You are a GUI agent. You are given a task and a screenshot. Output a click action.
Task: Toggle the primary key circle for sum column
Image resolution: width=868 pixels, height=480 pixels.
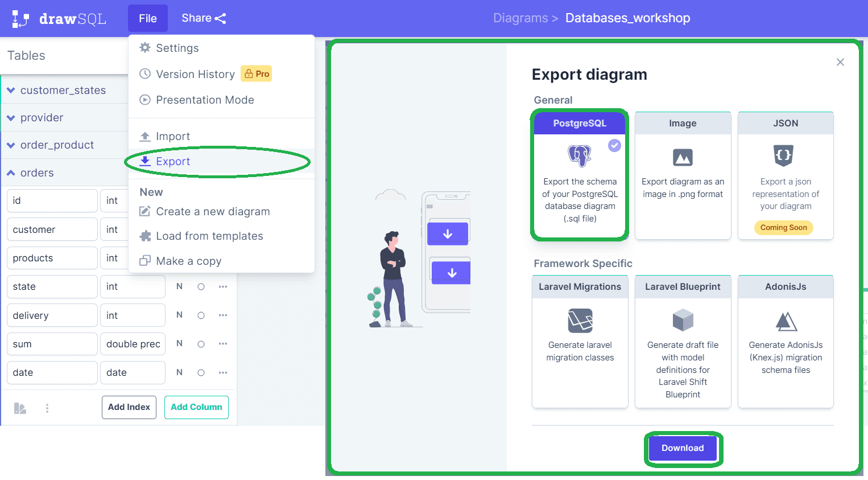pos(201,344)
